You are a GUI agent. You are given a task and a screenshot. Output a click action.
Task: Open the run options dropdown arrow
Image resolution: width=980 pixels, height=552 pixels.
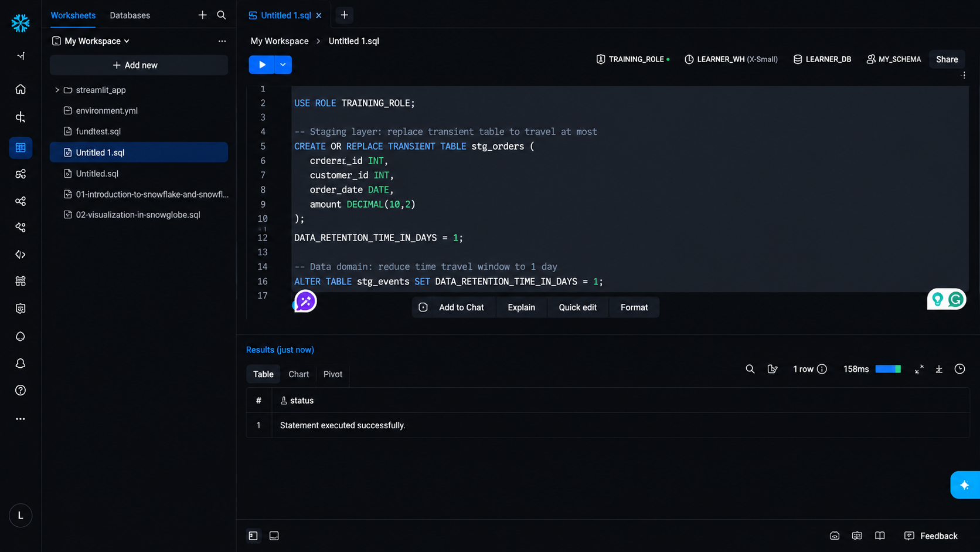(283, 65)
